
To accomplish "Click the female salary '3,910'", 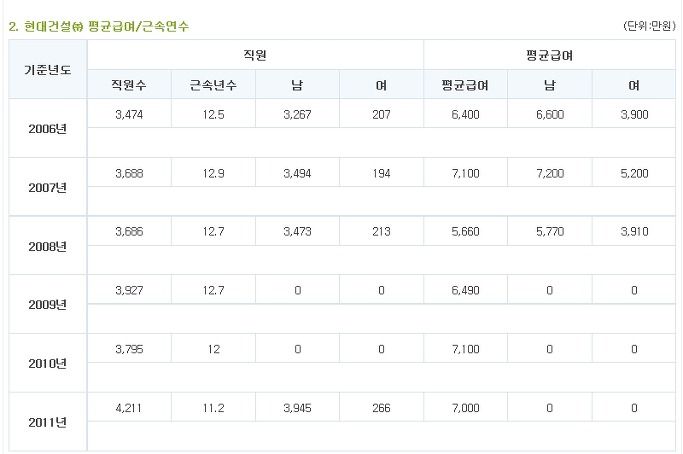I will 634,231.
